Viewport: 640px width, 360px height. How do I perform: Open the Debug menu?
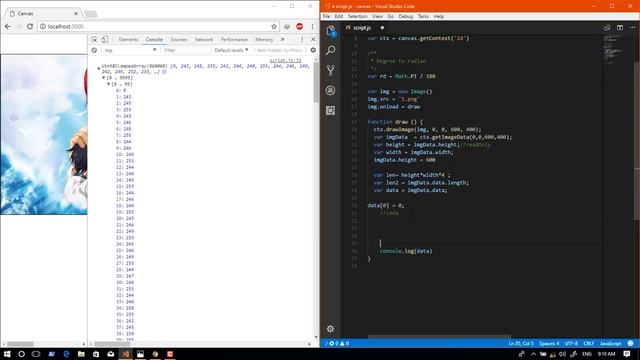[406, 16]
